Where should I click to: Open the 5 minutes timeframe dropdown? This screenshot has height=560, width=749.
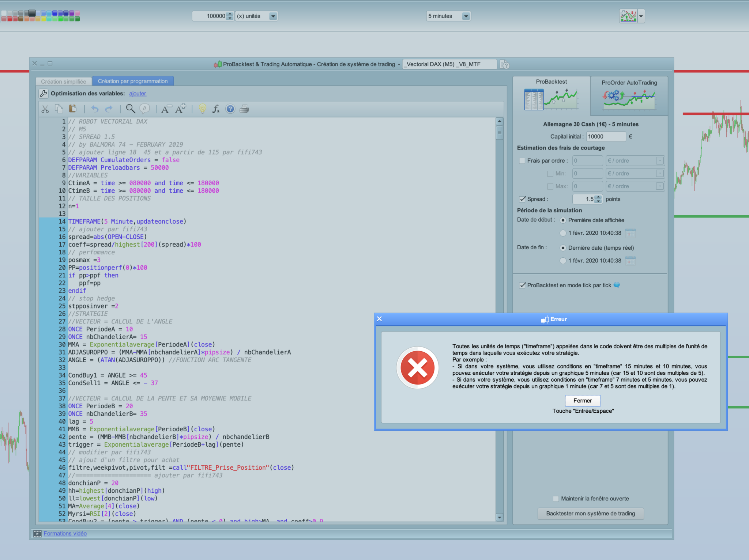coord(466,16)
